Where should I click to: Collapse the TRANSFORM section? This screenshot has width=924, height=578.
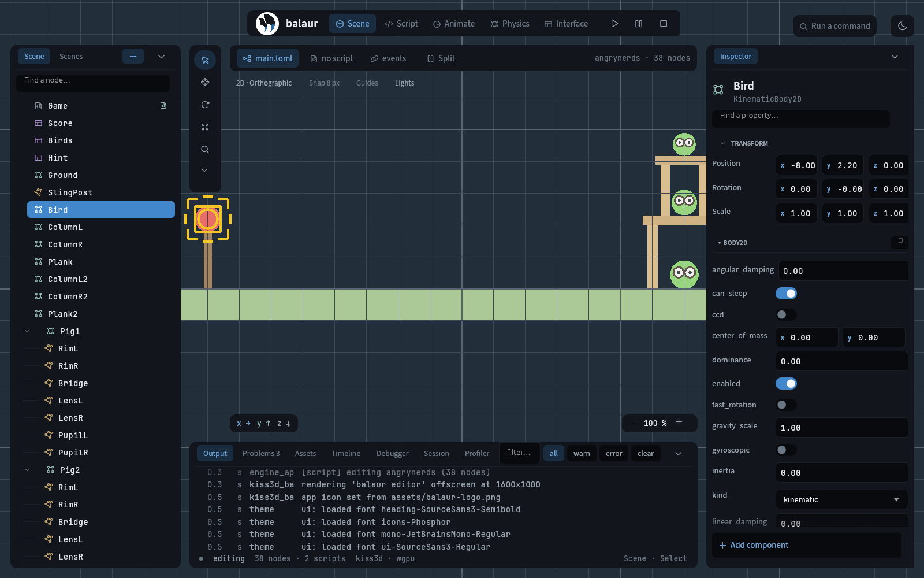coord(723,143)
